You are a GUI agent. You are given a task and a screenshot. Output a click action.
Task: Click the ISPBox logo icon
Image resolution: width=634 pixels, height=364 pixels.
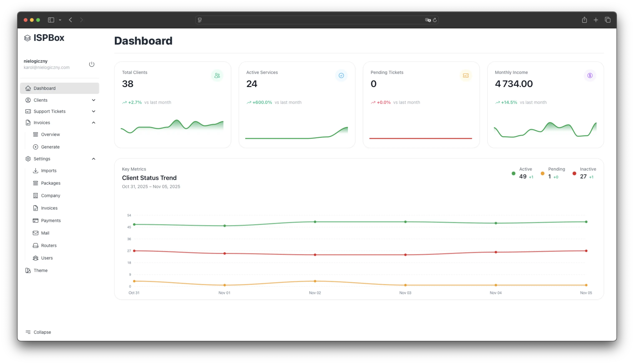point(27,38)
